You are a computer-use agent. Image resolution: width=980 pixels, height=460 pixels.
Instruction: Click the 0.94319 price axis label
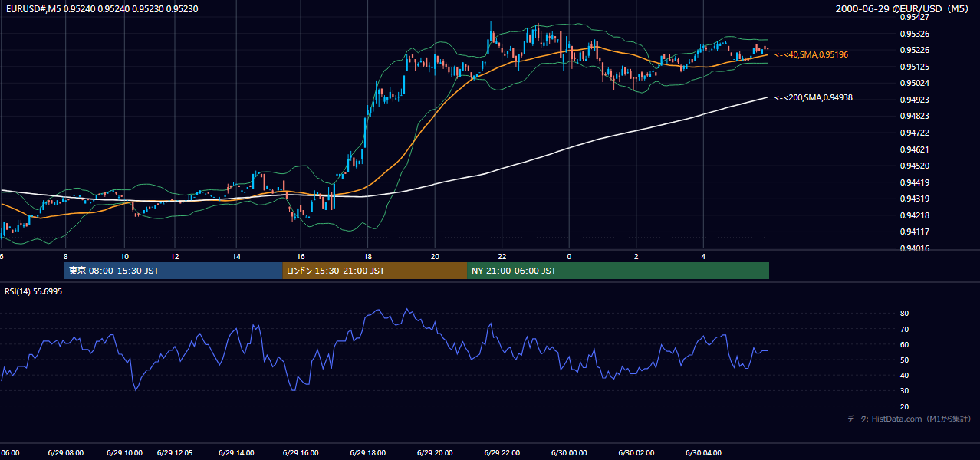[x=915, y=199]
